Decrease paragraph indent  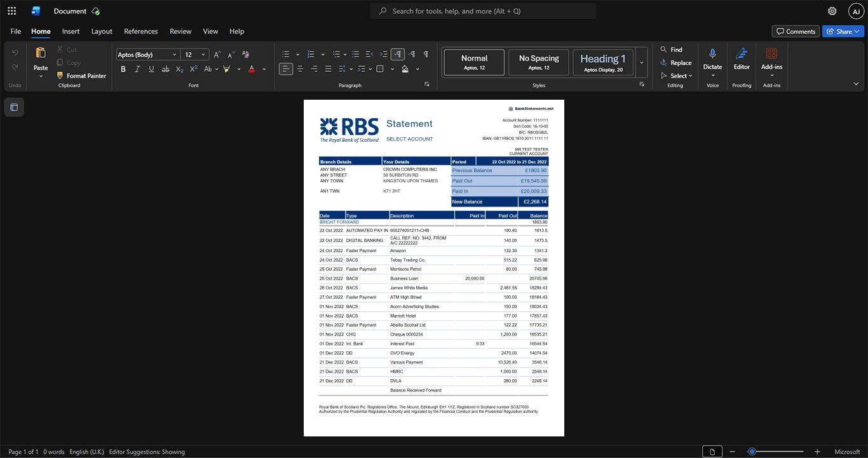coord(370,55)
